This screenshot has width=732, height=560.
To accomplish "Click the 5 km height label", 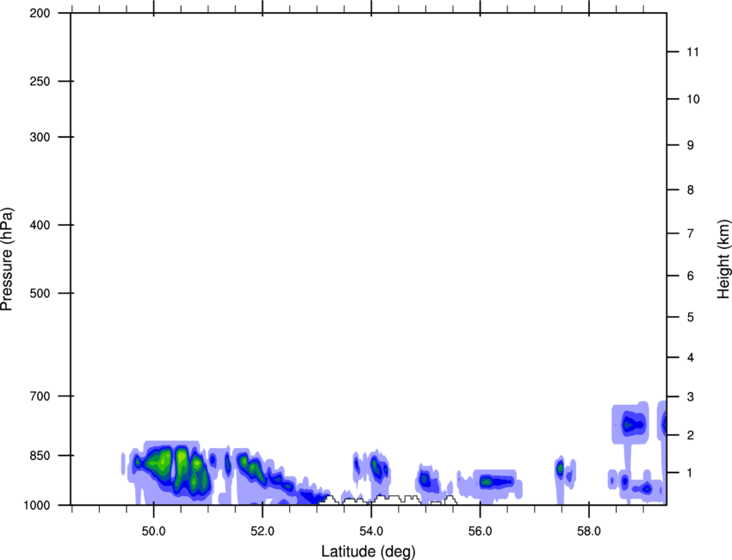I will 691,318.
